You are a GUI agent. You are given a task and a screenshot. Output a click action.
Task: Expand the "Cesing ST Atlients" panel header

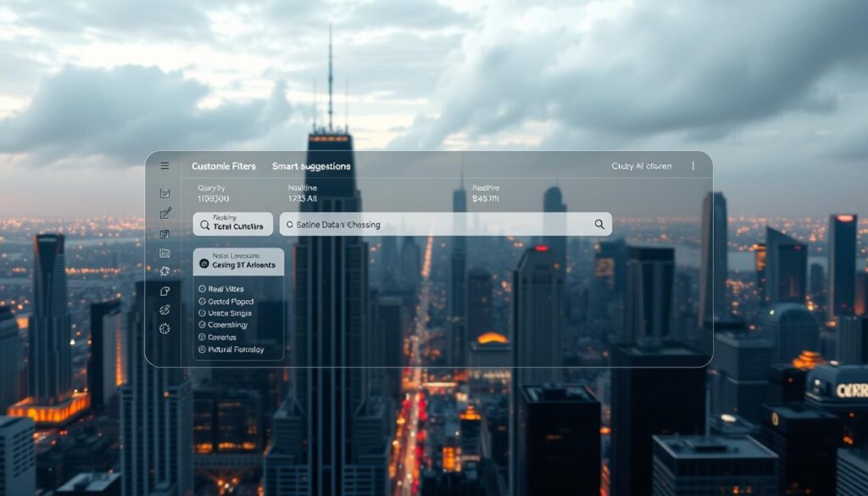pyautogui.click(x=238, y=265)
